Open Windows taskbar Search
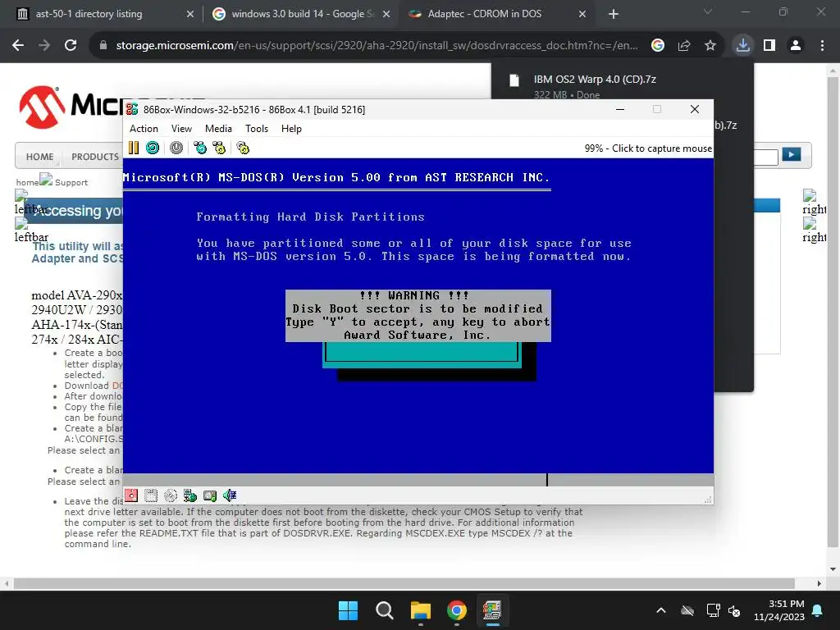The height and width of the screenshot is (630, 840). (384, 610)
